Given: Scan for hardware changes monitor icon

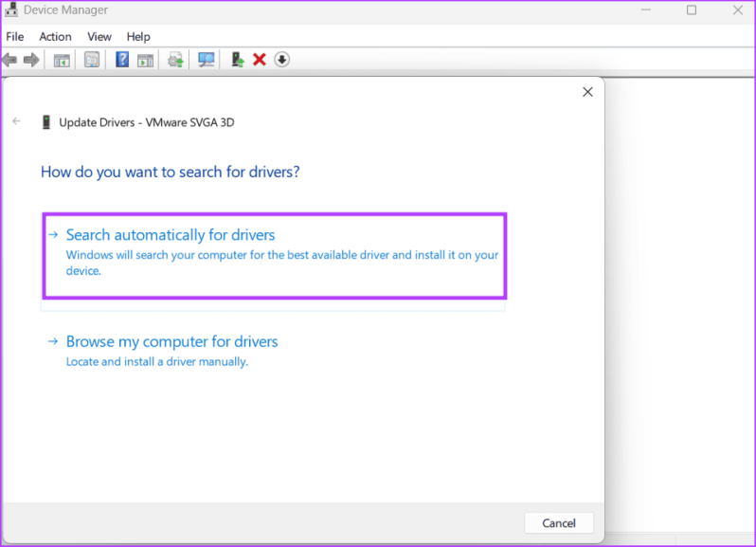Looking at the screenshot, I should 207,60.
